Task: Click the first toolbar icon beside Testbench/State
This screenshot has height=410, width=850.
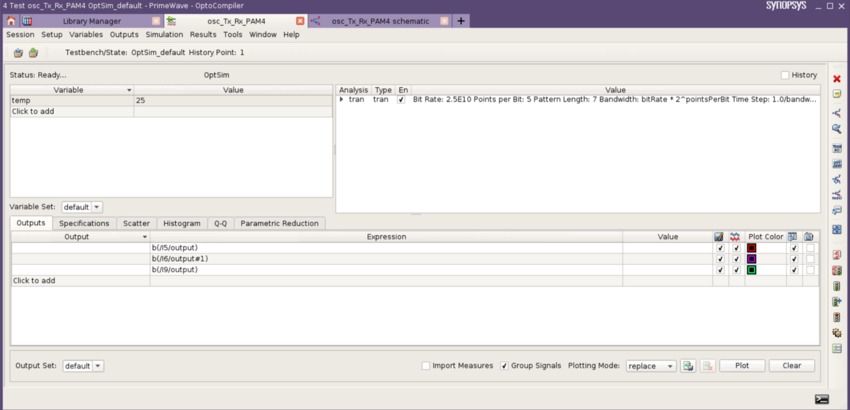Action: pos(18,53)
